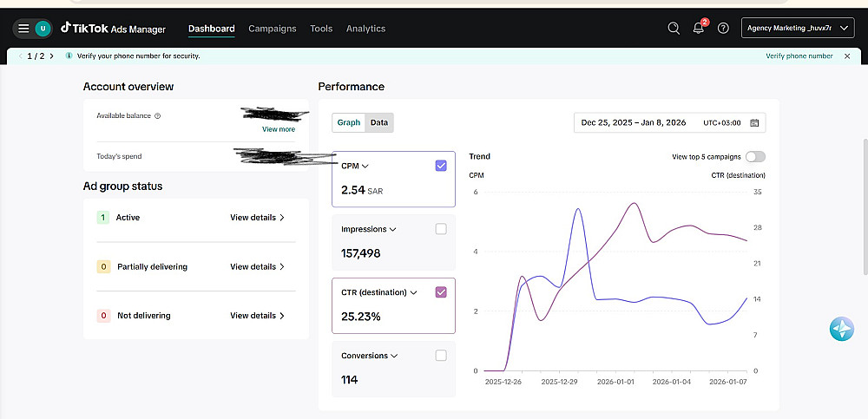Click the help question mark icon
Screen dimensions: 868x419
pos(723,28)
